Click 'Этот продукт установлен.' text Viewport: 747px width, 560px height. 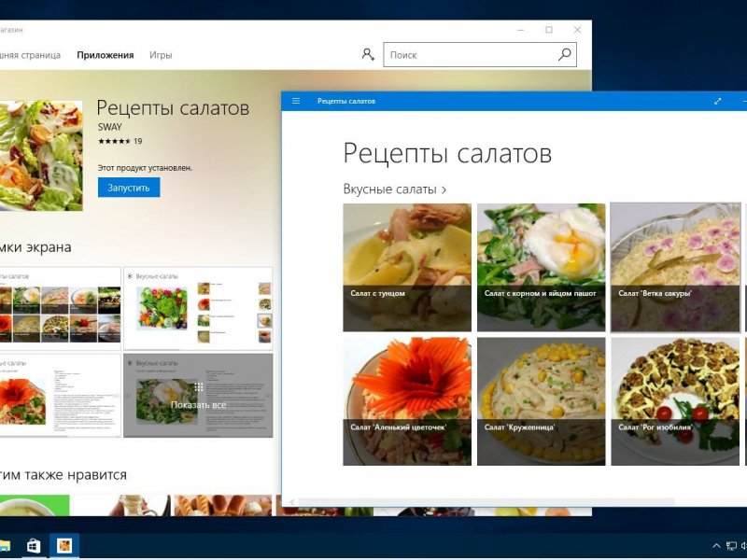click(145, 168)
